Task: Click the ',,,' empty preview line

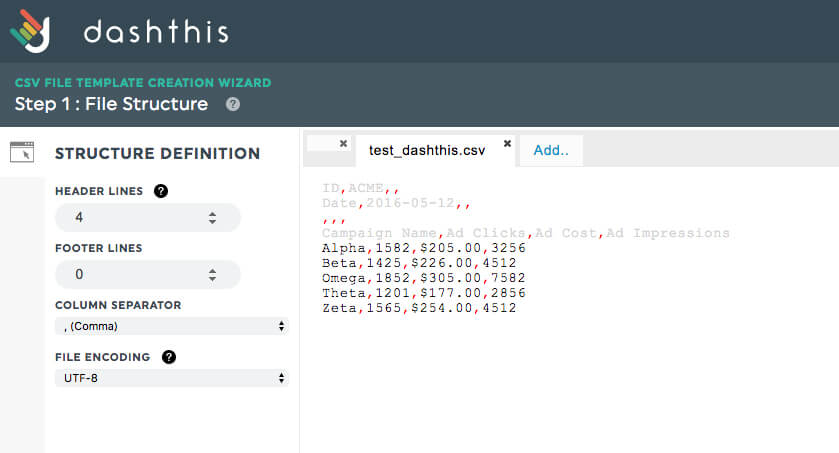Action: click(334, 219)
